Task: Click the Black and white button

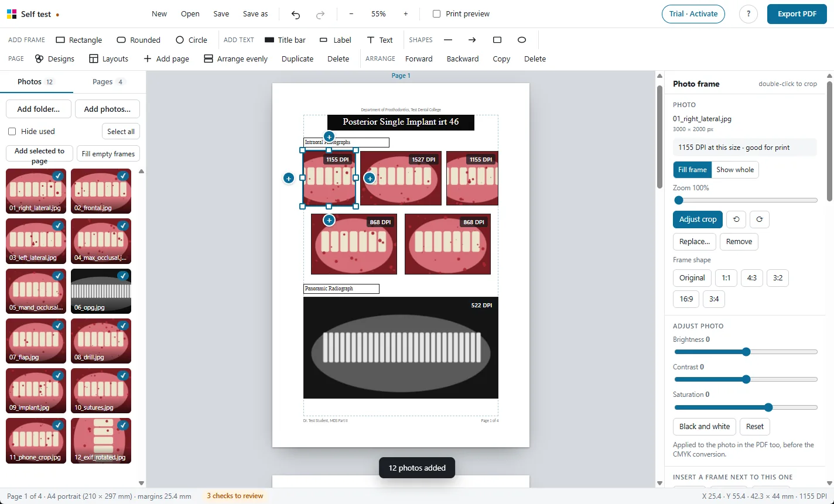Action: [705, 427]
